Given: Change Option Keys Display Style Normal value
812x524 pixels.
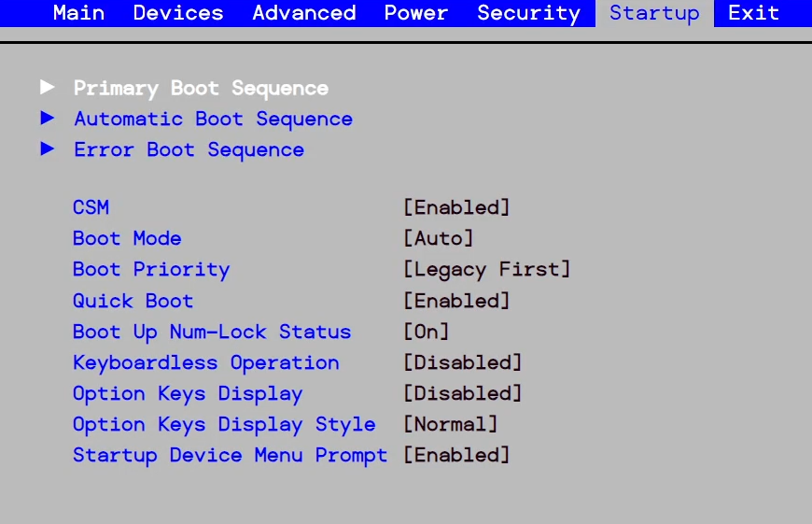Looking at the screenshot, I should 450,424.
